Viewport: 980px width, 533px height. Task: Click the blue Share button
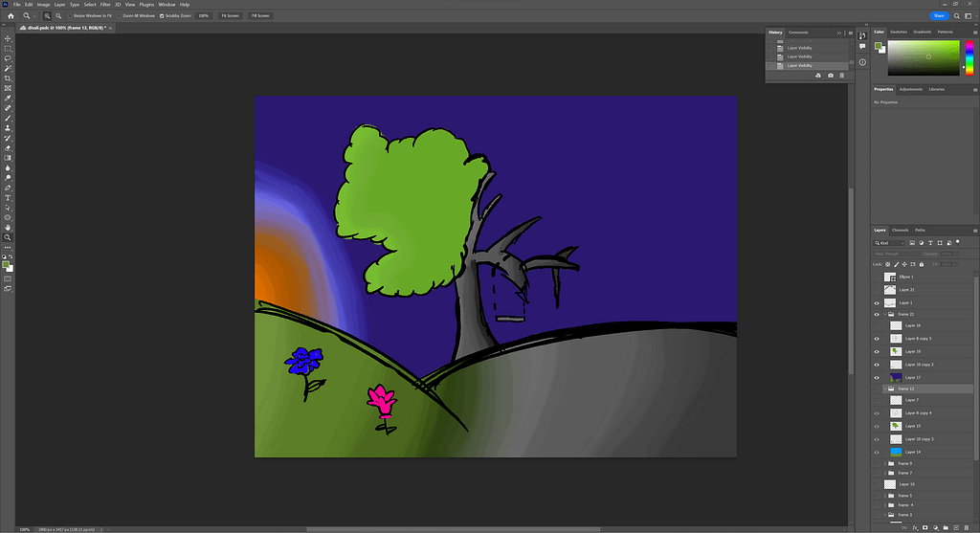[938, 16]
